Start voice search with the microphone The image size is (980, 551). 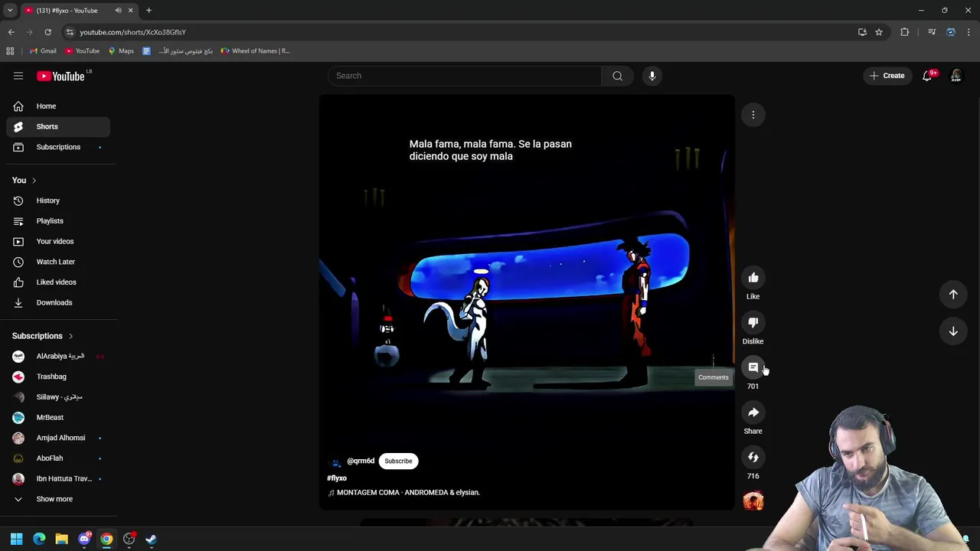[652, 76]
